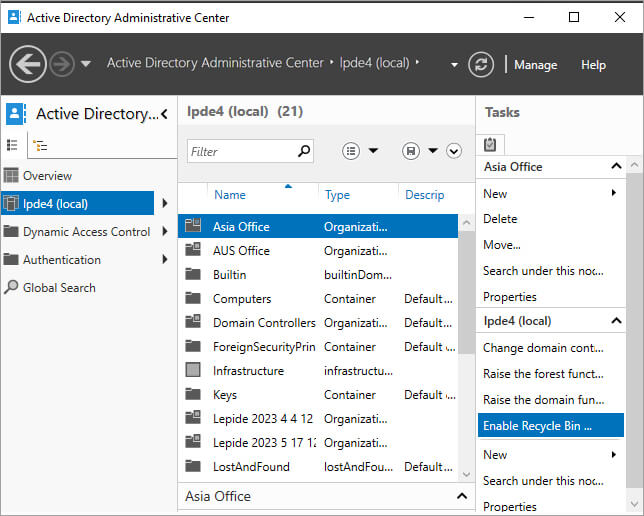Viewport: 644px width, 516px height.
Task: Open the navigation history dropdown arrow
Action: point(85,64)
